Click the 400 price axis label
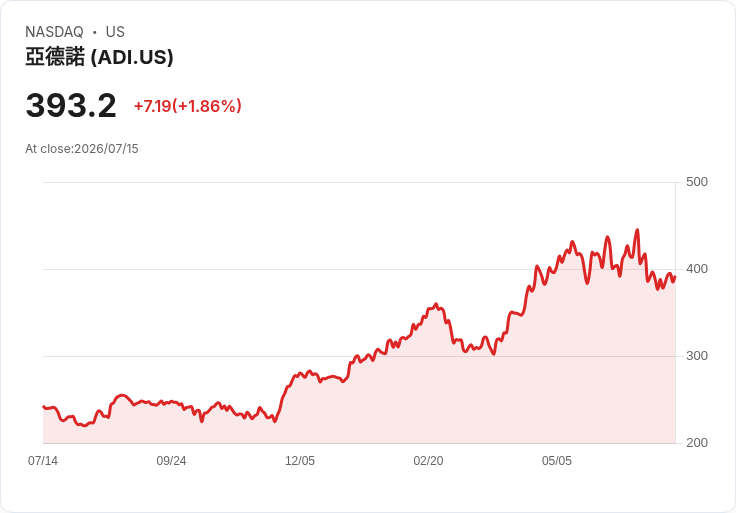The width and height of the screenshot is (736, 513). click(x=697, y=269)
